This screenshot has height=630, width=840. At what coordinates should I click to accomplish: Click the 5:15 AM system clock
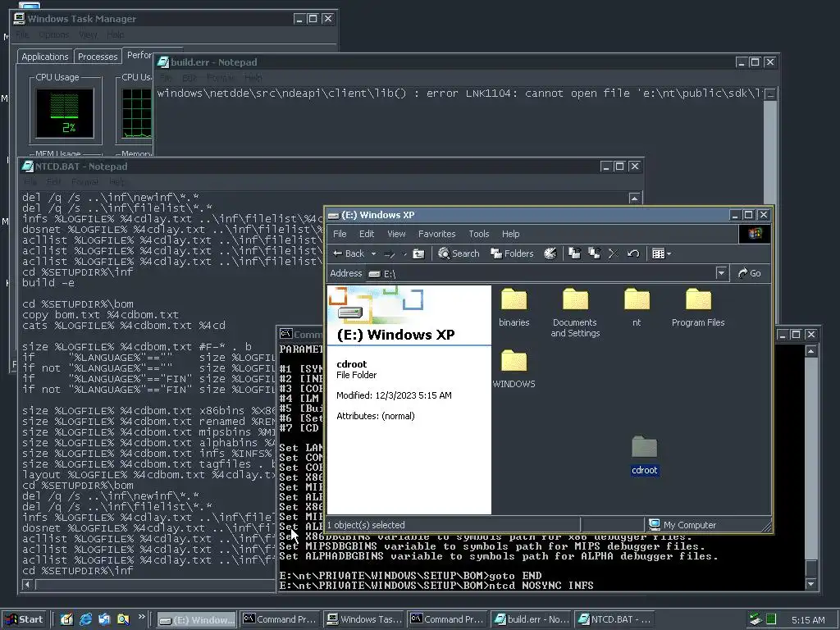pyautogui.click(x=808, y=620)
